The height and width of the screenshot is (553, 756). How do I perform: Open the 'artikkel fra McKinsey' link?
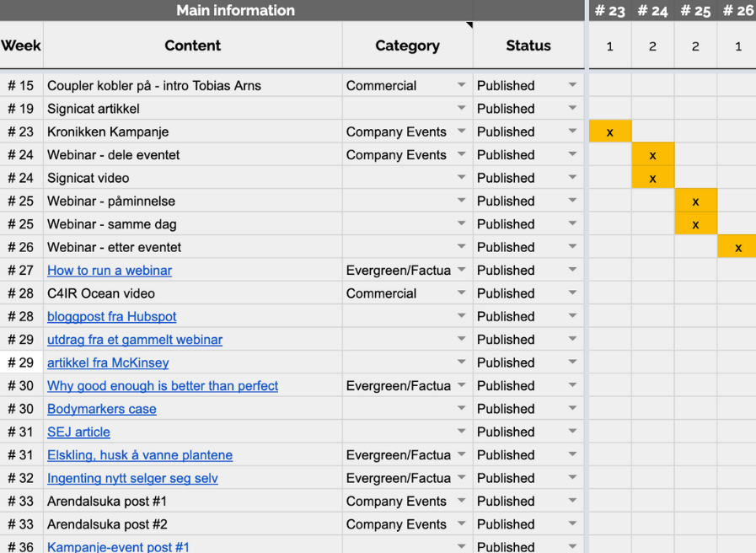(x=108, y=363)
